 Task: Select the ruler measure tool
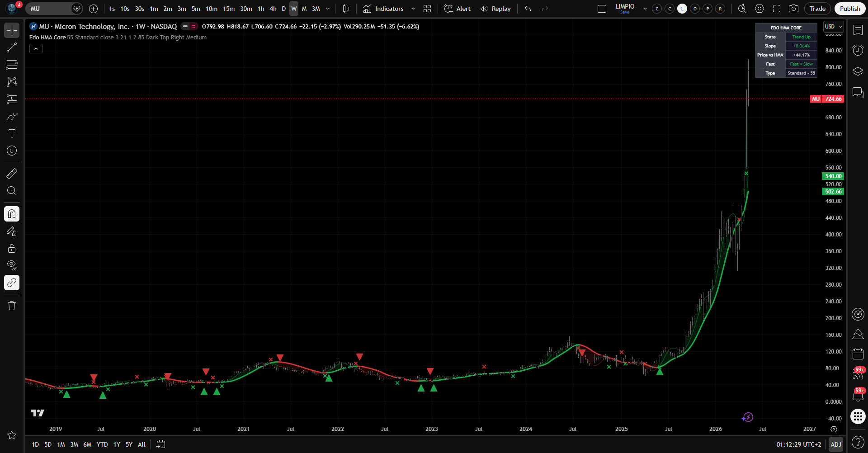coord(12,174)
